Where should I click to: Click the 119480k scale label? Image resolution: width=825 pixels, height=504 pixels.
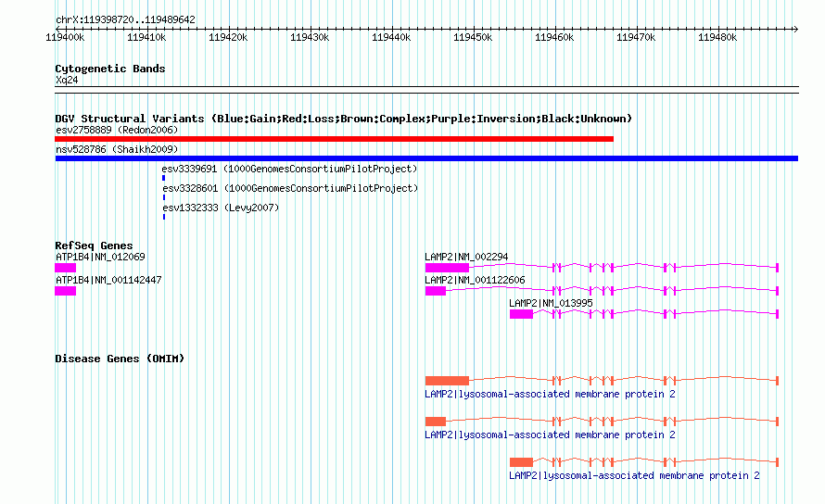pyautogui.click(x=717, y=37)
